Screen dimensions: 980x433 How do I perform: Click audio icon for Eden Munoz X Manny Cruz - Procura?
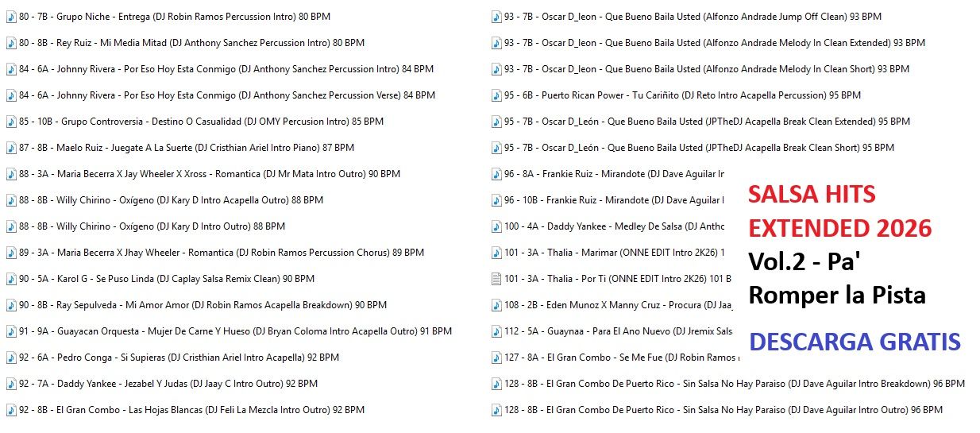click(x=496, y=305)
